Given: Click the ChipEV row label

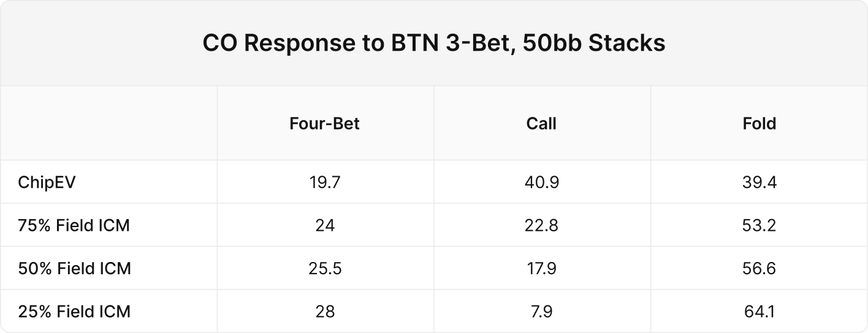Looking at the screenshot, I should 47,182.
